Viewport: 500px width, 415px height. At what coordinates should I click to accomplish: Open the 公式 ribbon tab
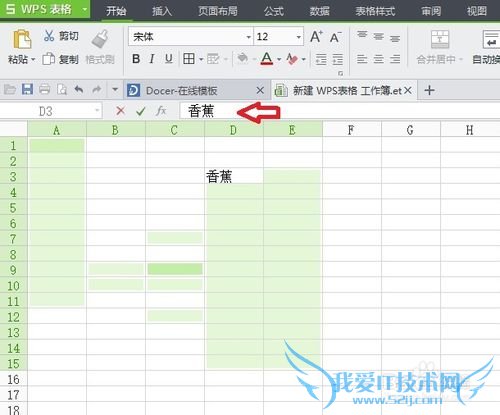pyautogui.click(x=274, y=11)
